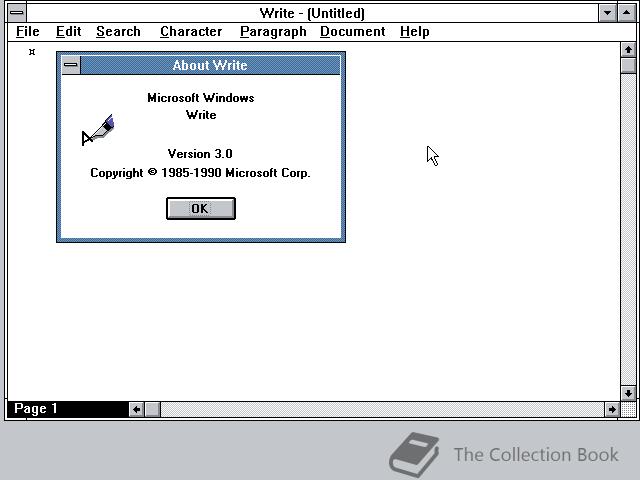The image size is (640, 480).
Task: Open the Help menu
Action: coord(415,31)
